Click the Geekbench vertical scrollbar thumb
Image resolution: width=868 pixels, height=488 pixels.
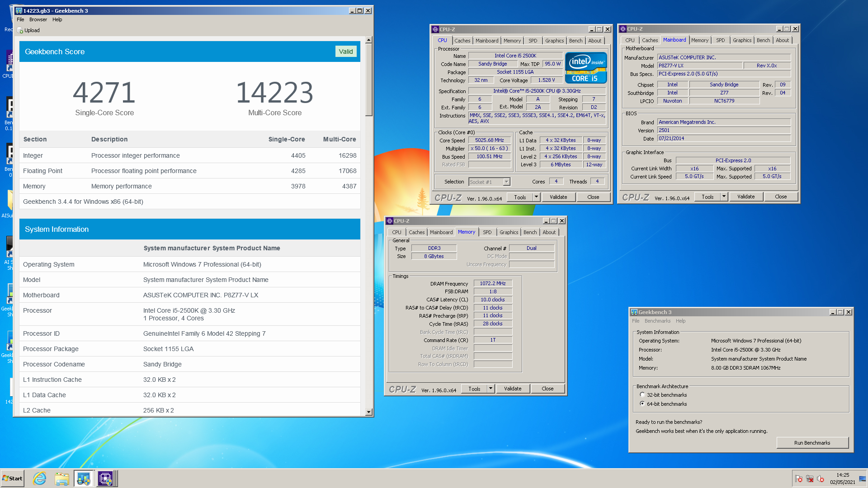click(368, 80)
